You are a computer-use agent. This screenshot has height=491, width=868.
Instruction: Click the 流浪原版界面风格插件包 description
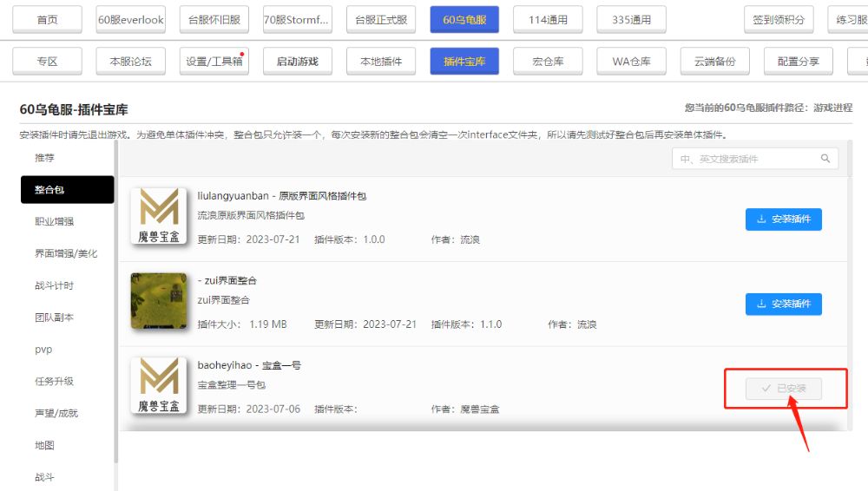[251, 215]
